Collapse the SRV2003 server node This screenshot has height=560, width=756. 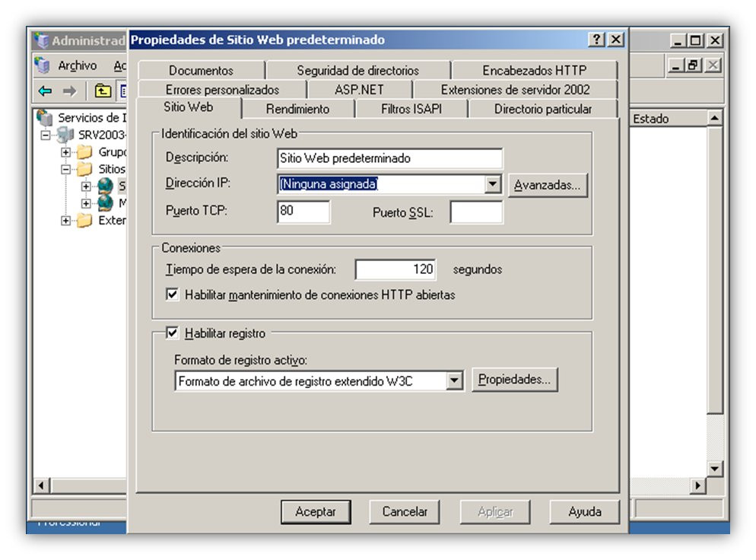pyautogui.click(x=46, y=135)
